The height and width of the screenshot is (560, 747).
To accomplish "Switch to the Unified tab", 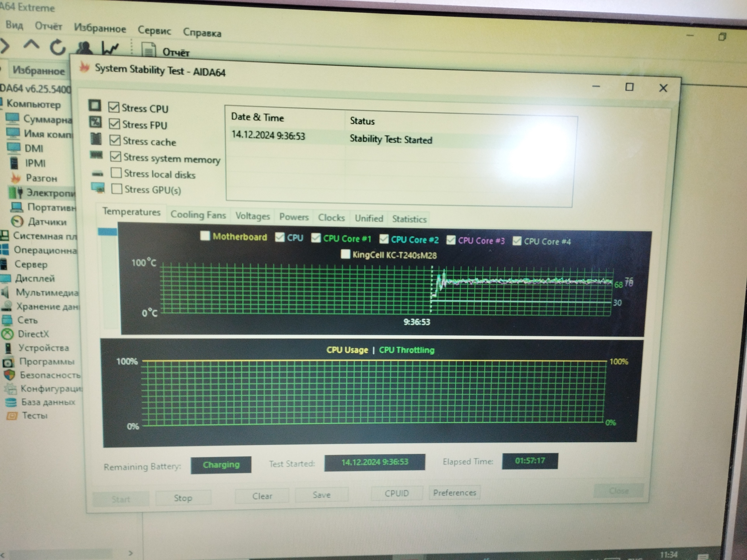I will 369,218.
